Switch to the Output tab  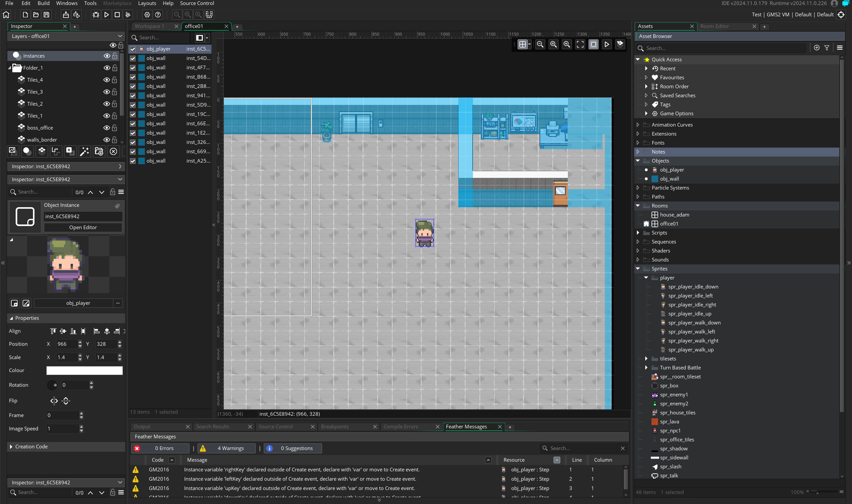click(142, 427)
